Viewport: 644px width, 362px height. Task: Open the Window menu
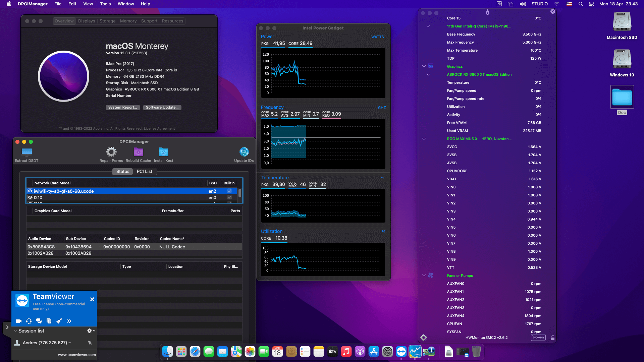click(126, 4)
